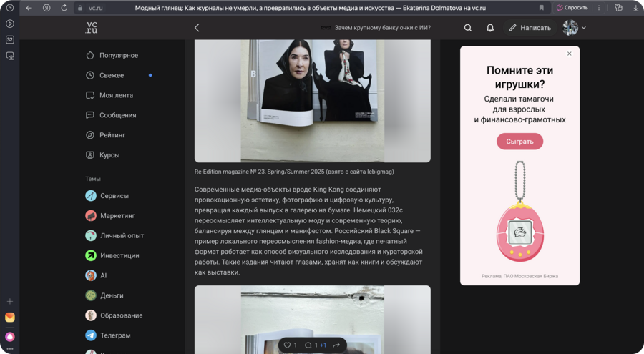This screenshot has height=354, width=644.
Task: Click the article back chevron
Action: 197,27
